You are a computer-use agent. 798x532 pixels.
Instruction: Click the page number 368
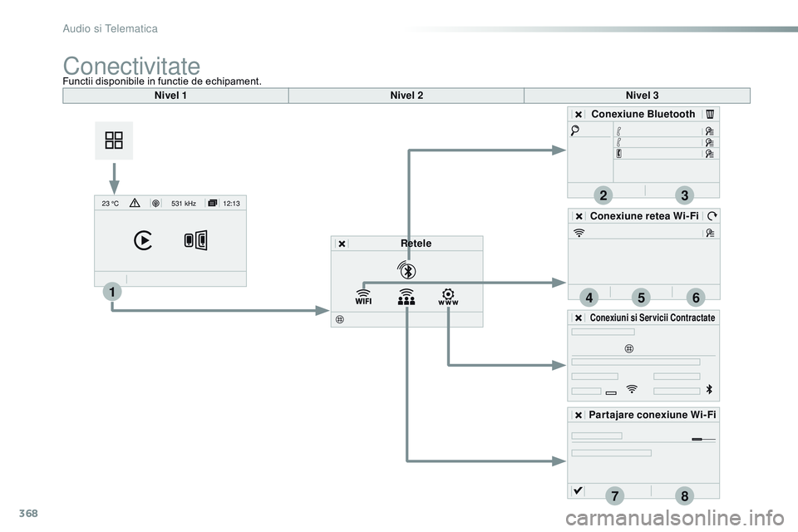coord(28,513)
